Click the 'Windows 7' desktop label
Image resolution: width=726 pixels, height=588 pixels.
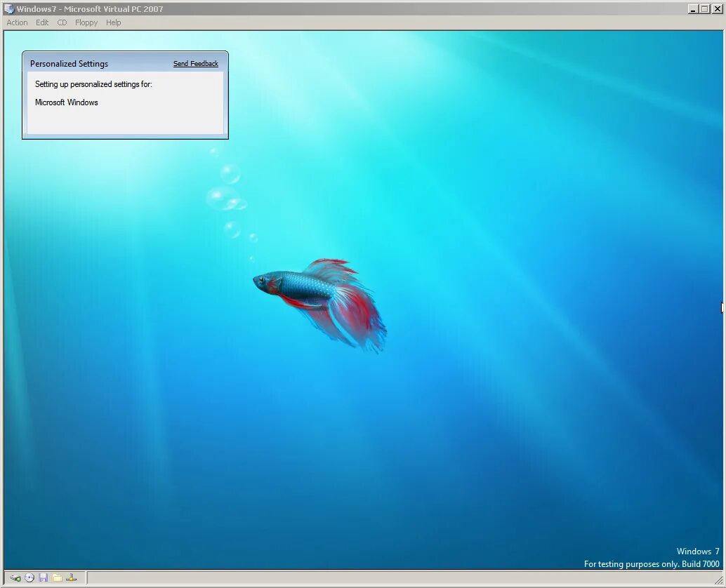coord(698,552)
